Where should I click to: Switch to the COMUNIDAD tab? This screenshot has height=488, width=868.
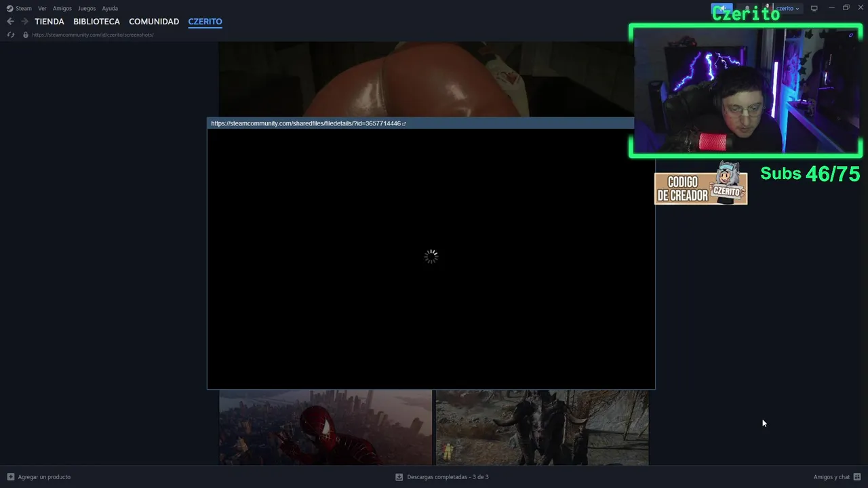(x=154, y=22)
